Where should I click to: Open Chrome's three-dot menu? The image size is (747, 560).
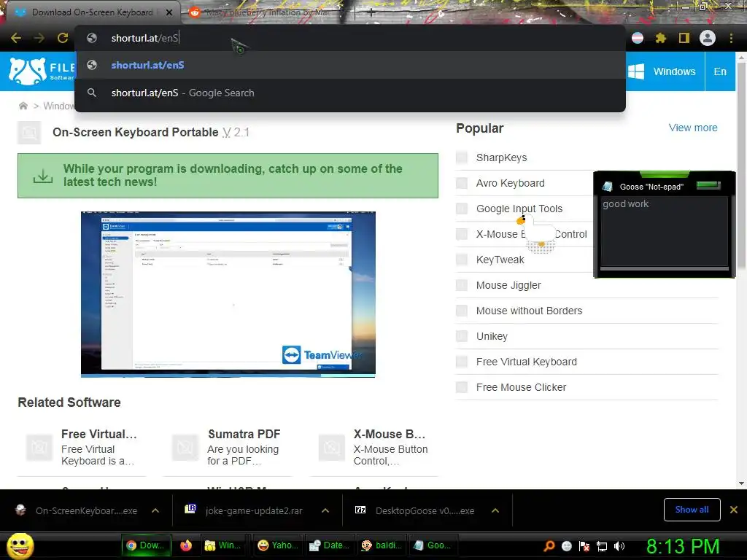point(731,38)
